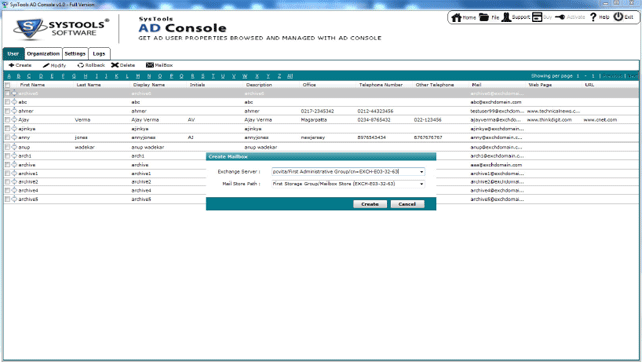Viewport: 642px width, 362px height.
Task: Expand the Mail Store Path dropdown
Action: [421, 184]
